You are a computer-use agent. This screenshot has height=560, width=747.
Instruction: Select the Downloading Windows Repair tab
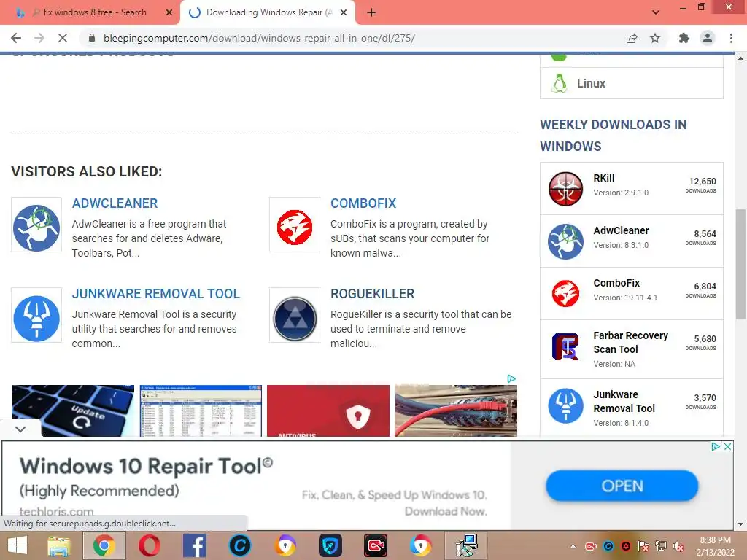click(x=268, y=12)
